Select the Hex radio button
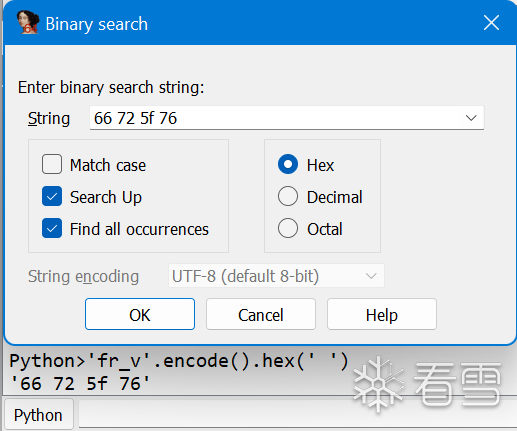Viewport: 517px width, 431px height. (x=288, y=164)
